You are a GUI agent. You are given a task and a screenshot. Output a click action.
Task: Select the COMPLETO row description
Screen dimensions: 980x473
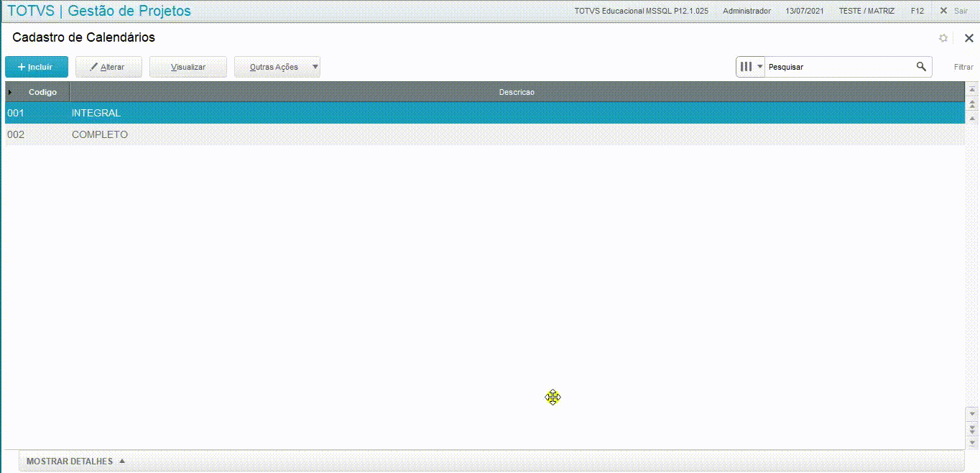pos(100,134)
